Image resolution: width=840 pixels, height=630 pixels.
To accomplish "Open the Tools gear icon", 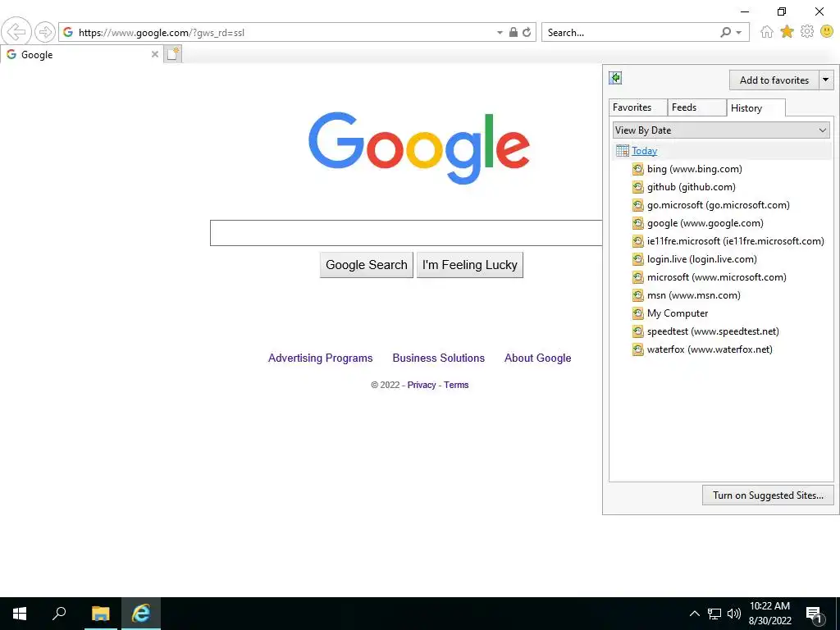I will pyautogui.click(x=807, y=32).
